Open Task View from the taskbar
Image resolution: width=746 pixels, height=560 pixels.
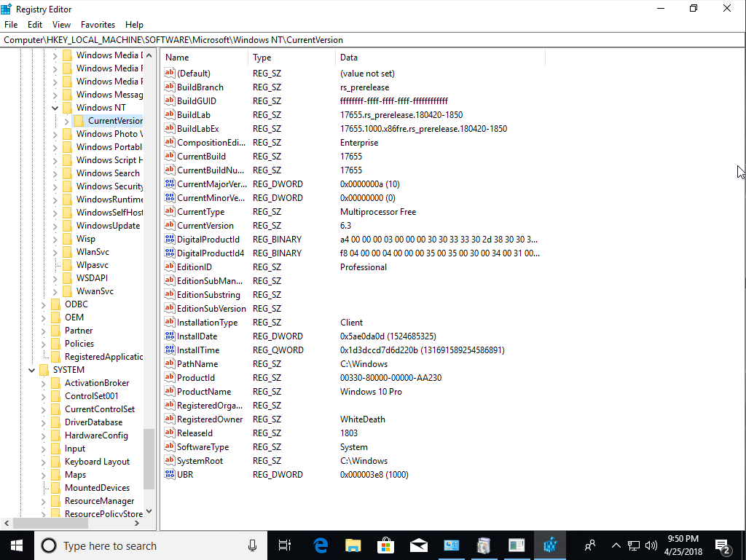285,545
